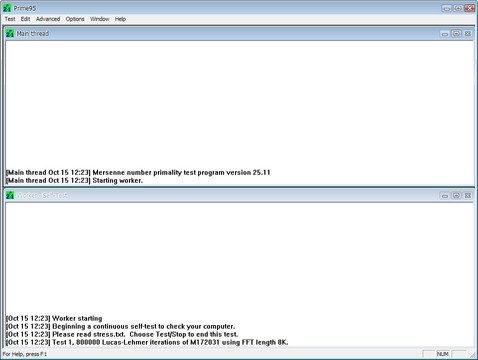Maximize the Main thread child window
This screenshot has height=360, width=478.
click(456, 34)
